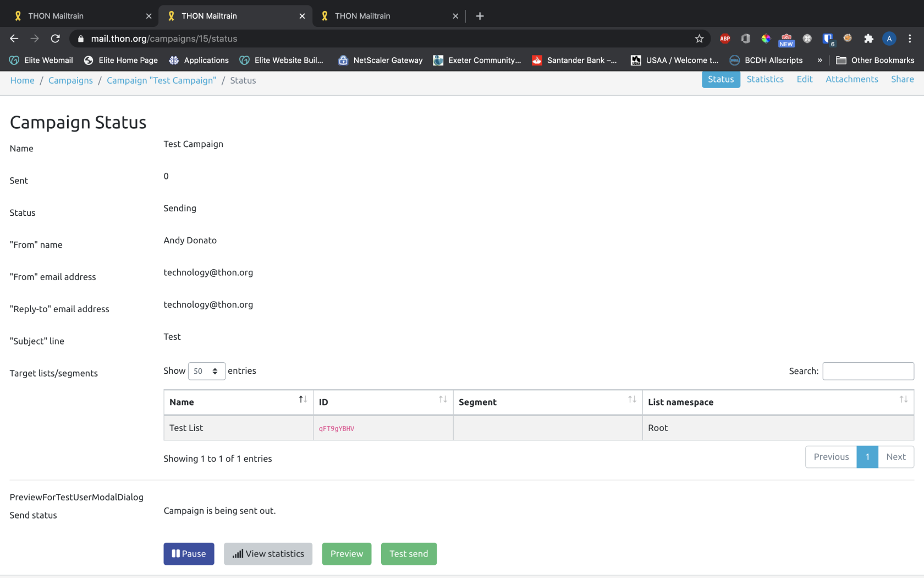Viewport: 924px width, 578px height.
Task: Show the hidden bookmarks chevron
Action: 820,60
